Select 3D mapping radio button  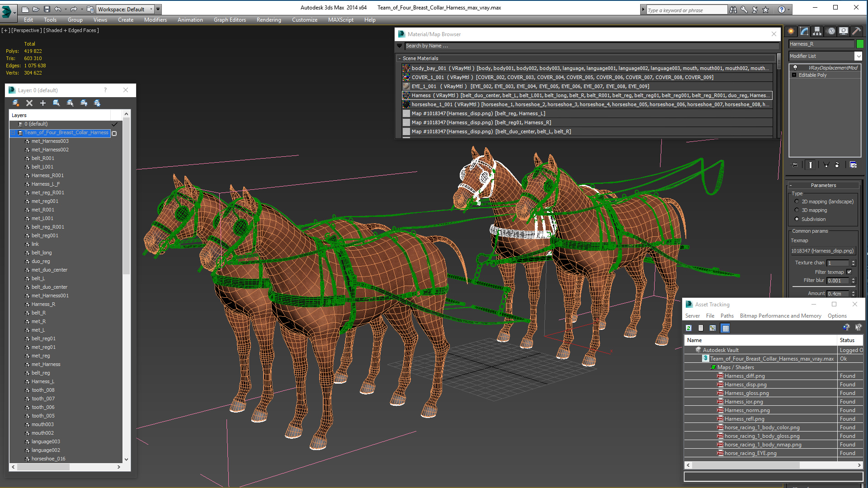(797, 210)
